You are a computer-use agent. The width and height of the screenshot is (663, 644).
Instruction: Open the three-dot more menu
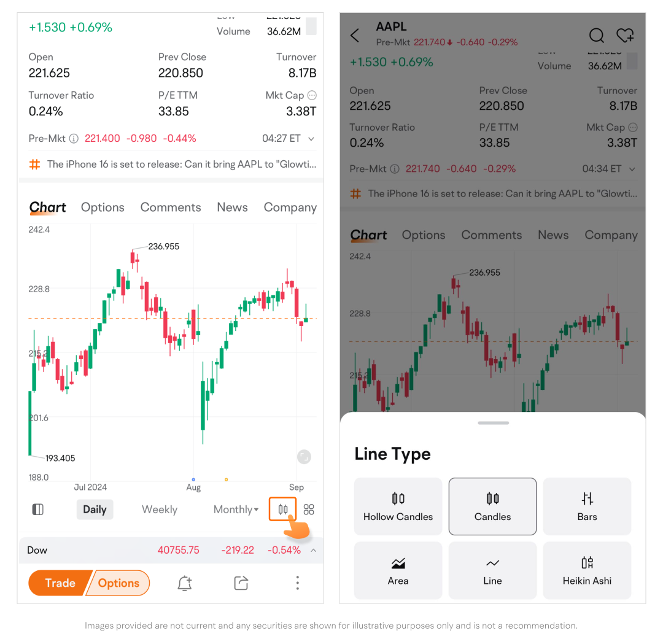[x=298, y=583]
